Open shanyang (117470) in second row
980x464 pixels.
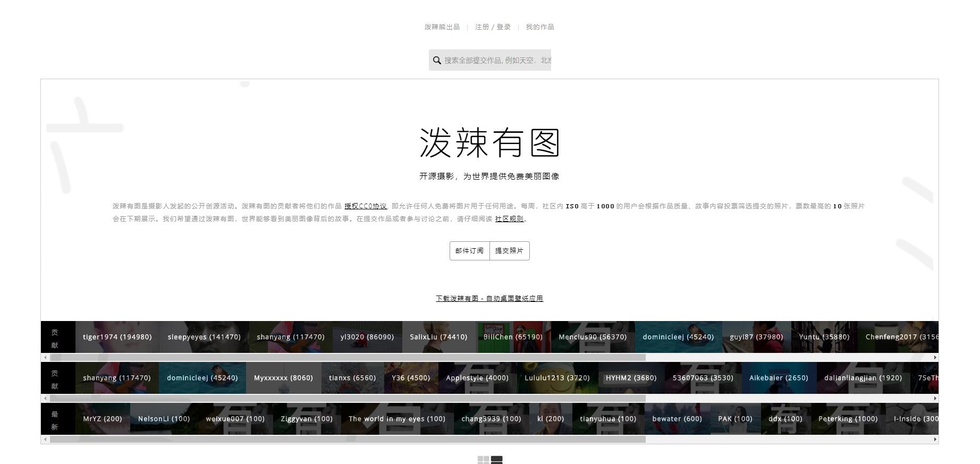[117, 378]
